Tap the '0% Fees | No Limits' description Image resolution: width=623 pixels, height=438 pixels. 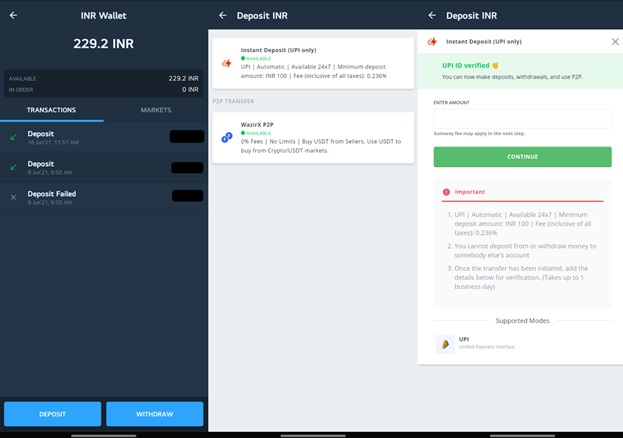coord(321,146)
